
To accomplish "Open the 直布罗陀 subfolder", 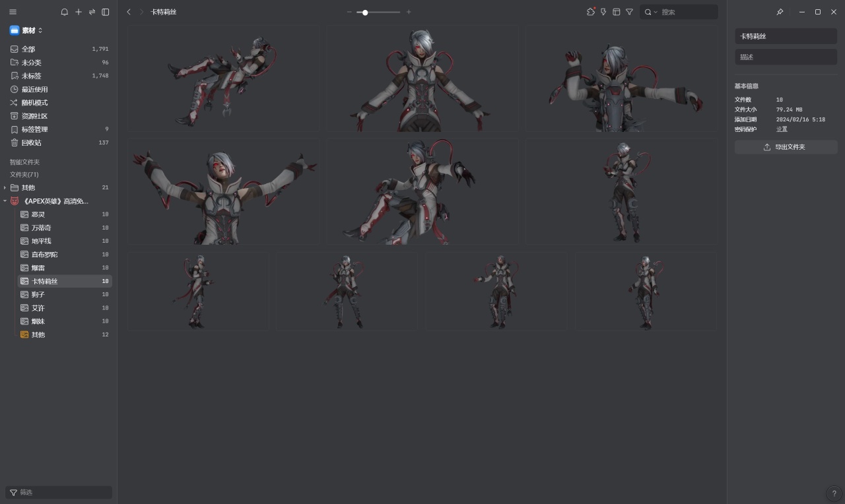I will tap(64, 255).
